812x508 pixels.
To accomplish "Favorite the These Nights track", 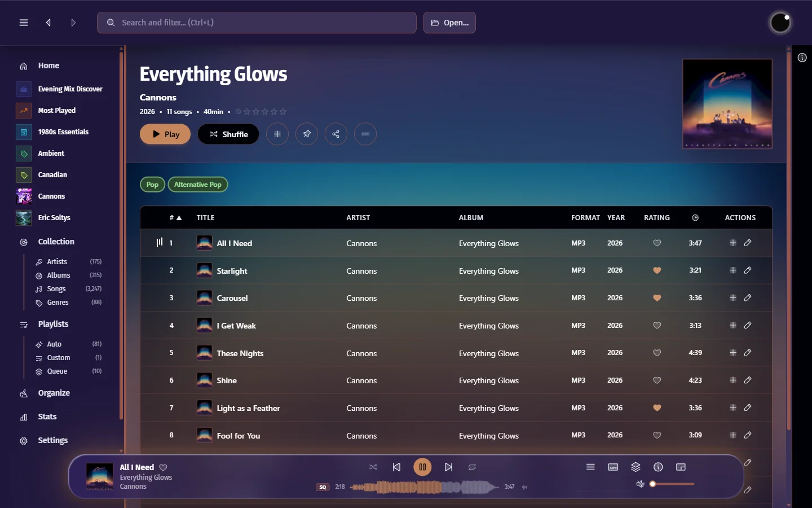I will click(x=657, y=353).
